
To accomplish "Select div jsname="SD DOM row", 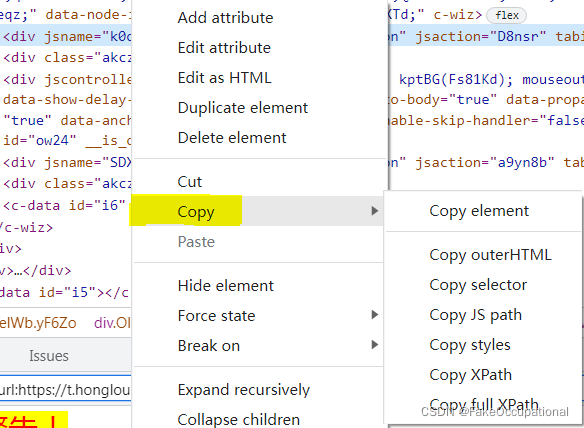I will point(67,163).
